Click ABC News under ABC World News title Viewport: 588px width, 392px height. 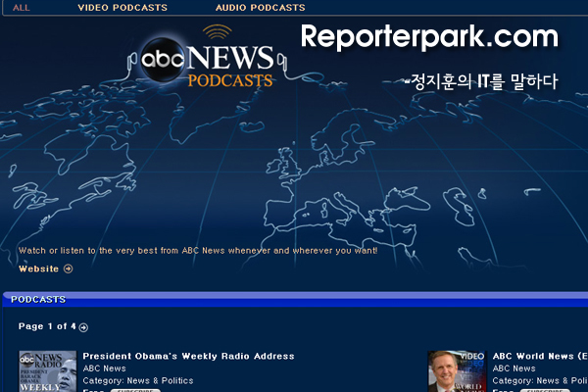[514, 368]
